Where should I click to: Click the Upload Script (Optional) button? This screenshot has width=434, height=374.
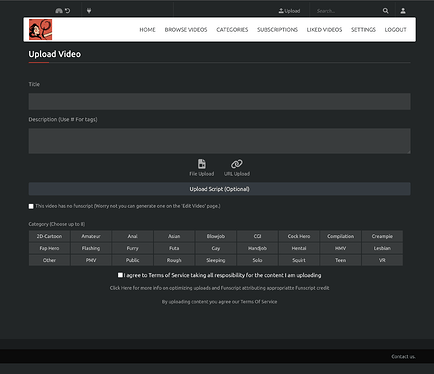click(219, 189)
